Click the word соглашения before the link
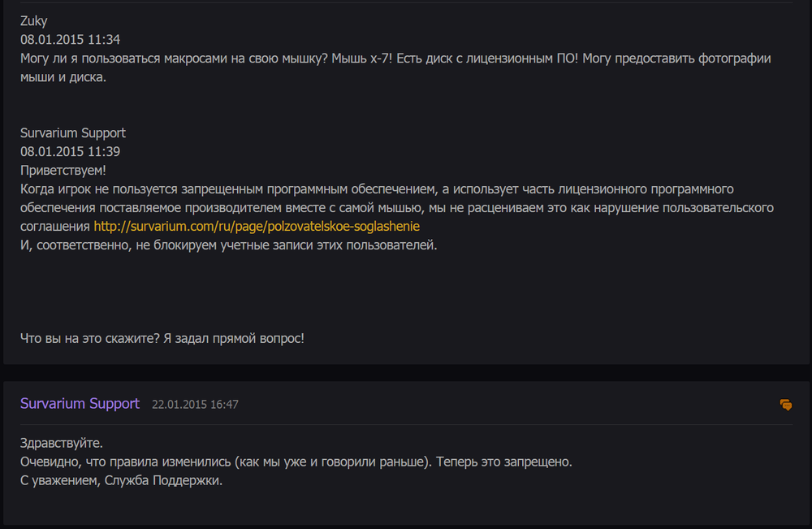The height and width of the screenshot is (529, 812). click(54, 227)
